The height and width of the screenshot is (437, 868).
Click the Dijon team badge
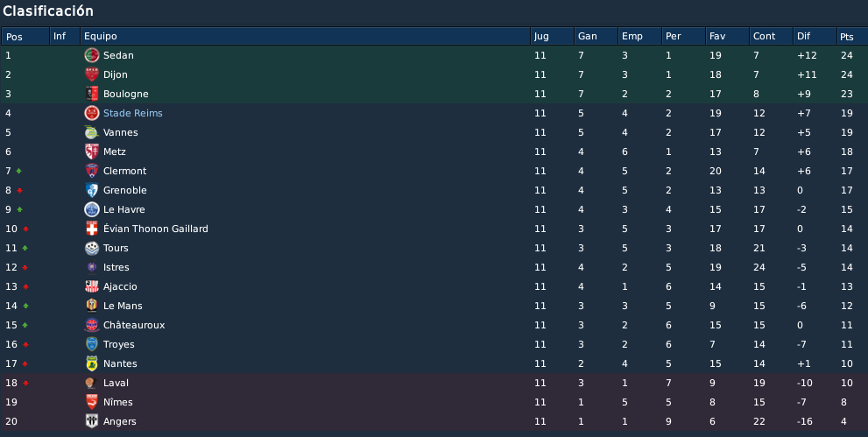point(91,74)
